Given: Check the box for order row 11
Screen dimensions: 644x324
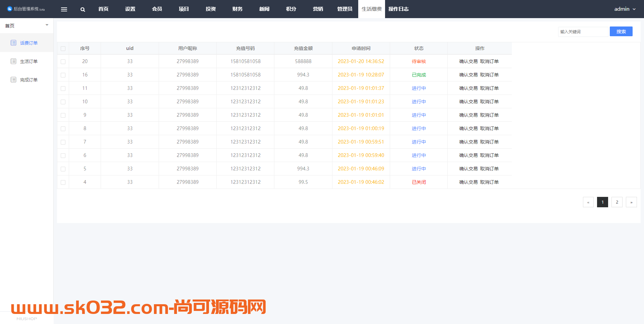Looking at the screenshot, I should coord(63,89).
